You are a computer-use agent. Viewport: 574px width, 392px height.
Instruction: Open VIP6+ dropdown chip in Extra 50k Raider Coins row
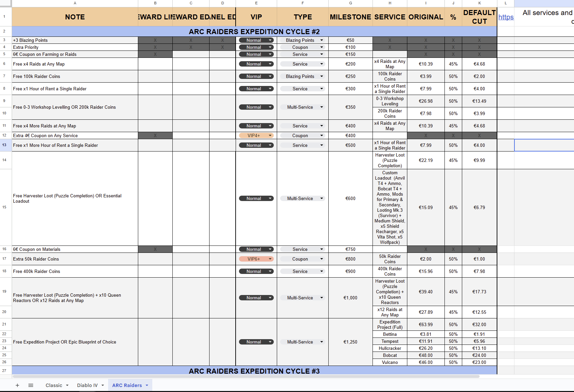click(x=256, y=259)
